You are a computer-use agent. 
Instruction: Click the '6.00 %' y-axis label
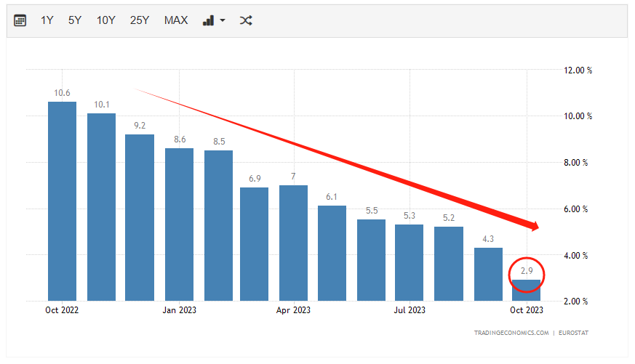coord(576,209)
